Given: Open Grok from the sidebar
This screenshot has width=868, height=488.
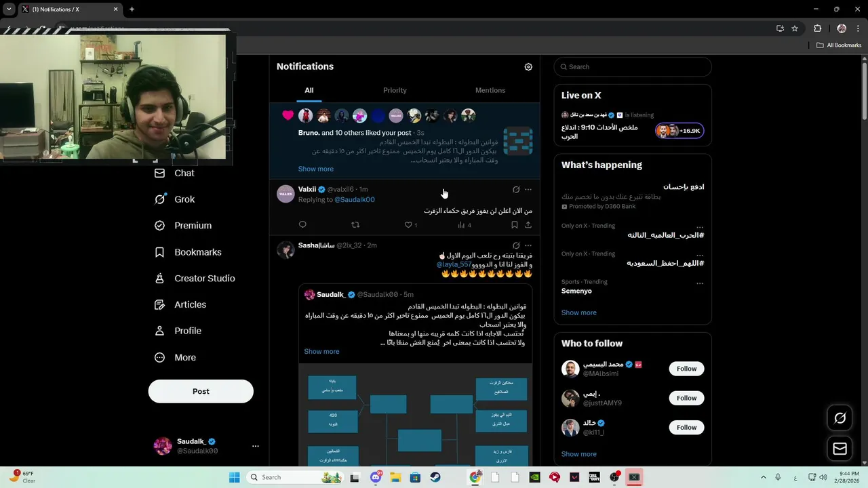Looking at the screenshot, I should (x=175, y=199).
